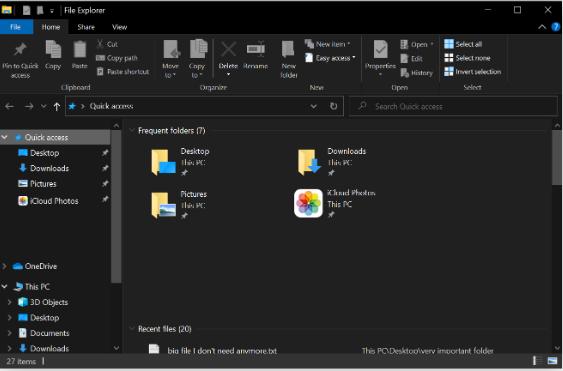This screenshot has height=371, width=563.
Task: Collapse Quick access in the navigation tree
Action: click(x=5, y=137)
